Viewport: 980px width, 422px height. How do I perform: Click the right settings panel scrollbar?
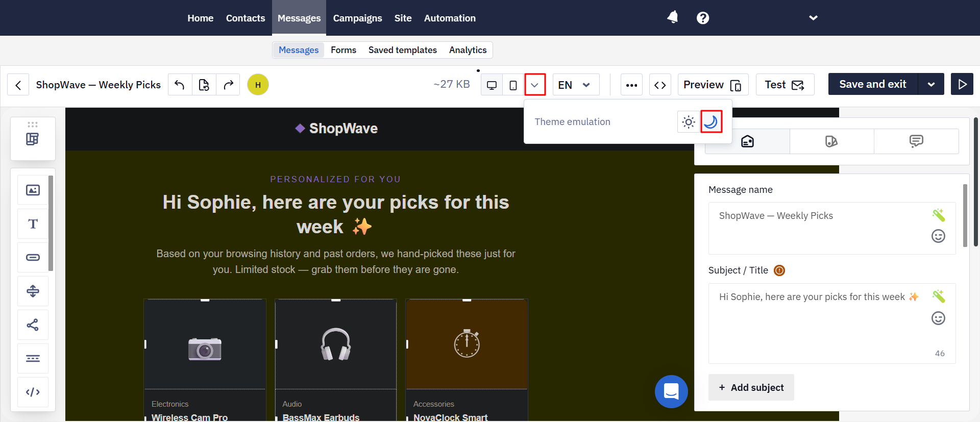pyautogui.click(x=965, y=215)
